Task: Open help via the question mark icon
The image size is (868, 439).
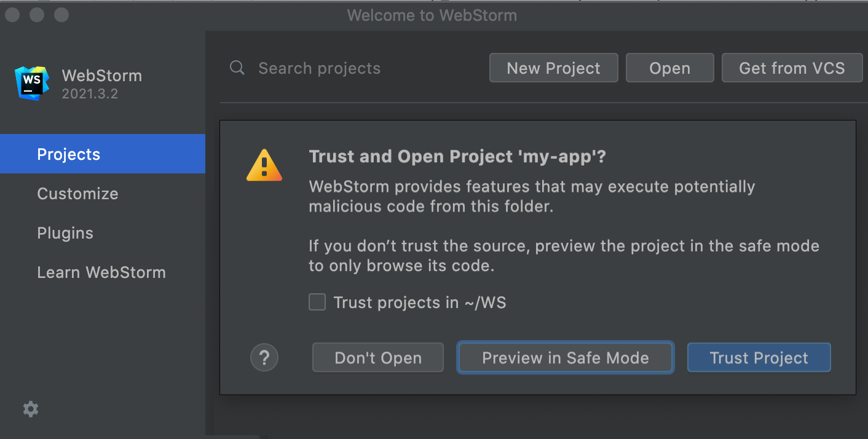Action: (264, 357)
